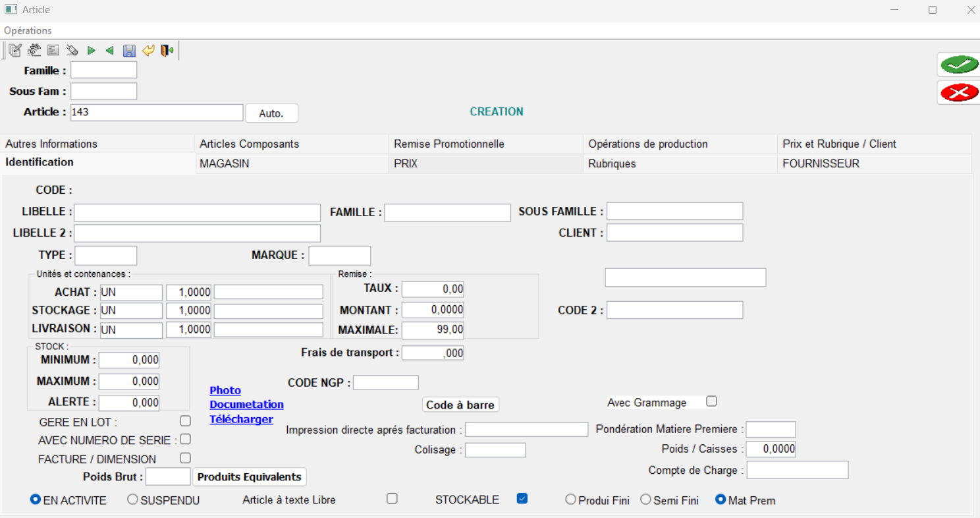980x518 pixels.
Task: Click the Télécharger link
Action: click(241, 419)
